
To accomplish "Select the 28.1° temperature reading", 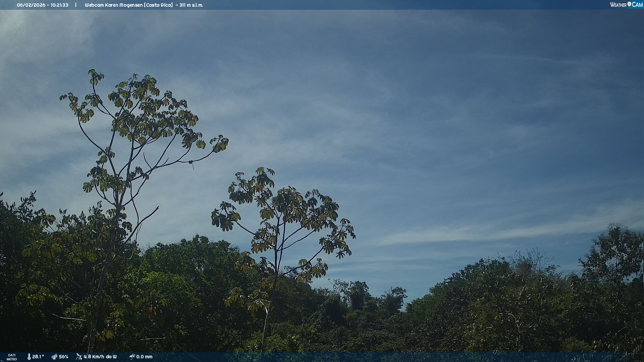I will (38, 357).
